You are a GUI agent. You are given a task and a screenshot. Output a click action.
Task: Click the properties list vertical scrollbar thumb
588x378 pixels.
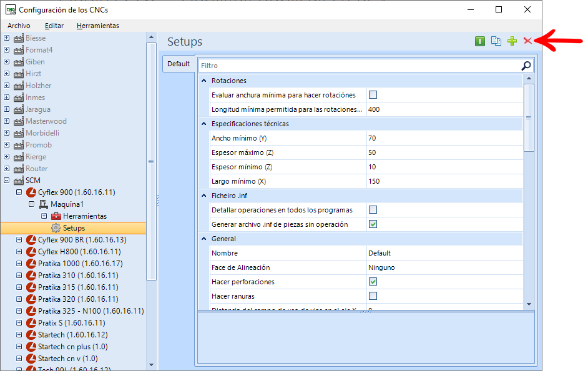(x=529, y=118)
